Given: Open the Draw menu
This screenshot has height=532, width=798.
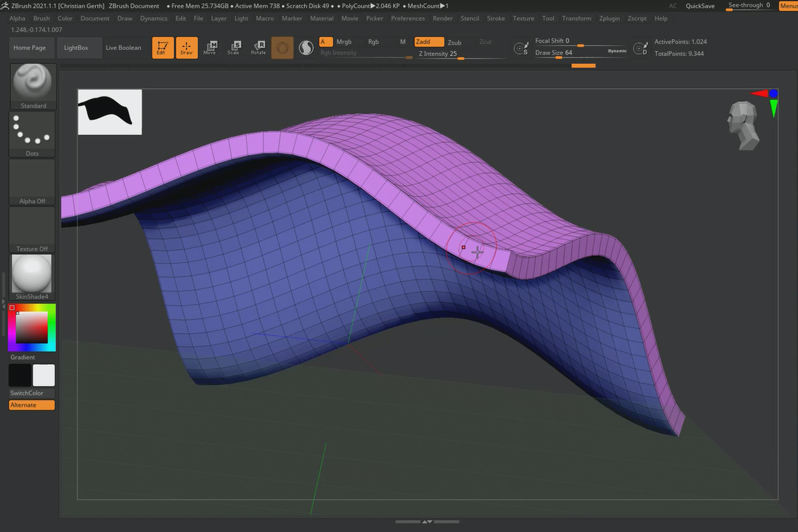Looking at the screenshot, I should (125, 19).
